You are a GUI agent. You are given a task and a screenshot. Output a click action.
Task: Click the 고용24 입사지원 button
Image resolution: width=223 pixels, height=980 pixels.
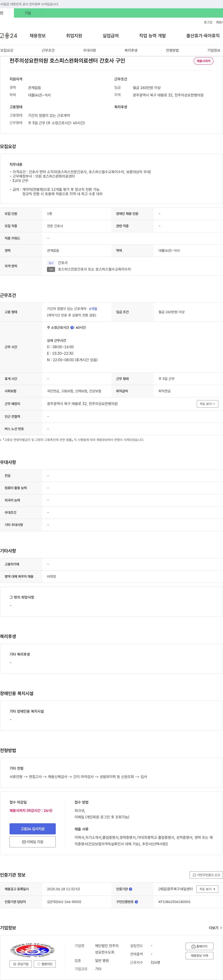32,829
